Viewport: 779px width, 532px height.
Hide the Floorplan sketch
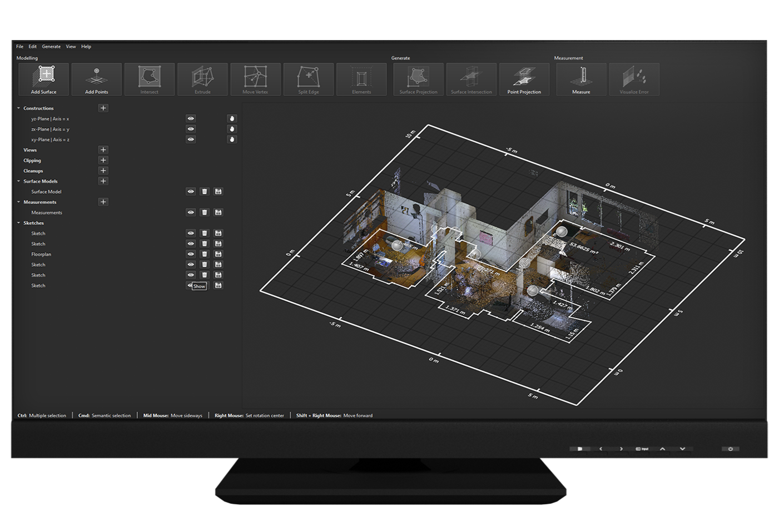tap(191, 254)
